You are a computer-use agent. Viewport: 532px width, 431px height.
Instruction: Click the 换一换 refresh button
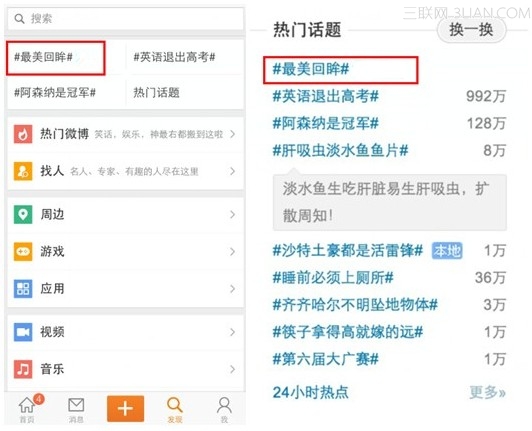pyautogui.click(x=471, y=30)
